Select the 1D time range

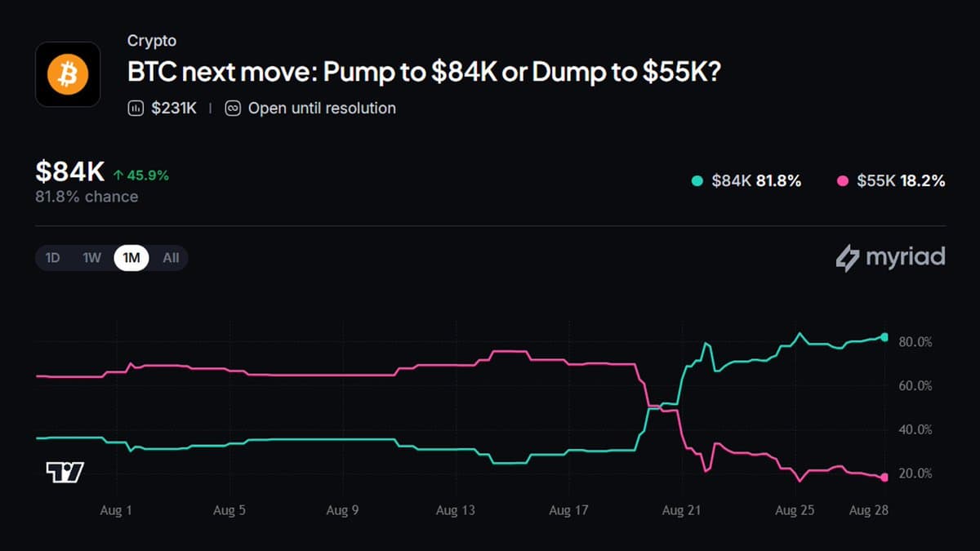coord(52,258)
